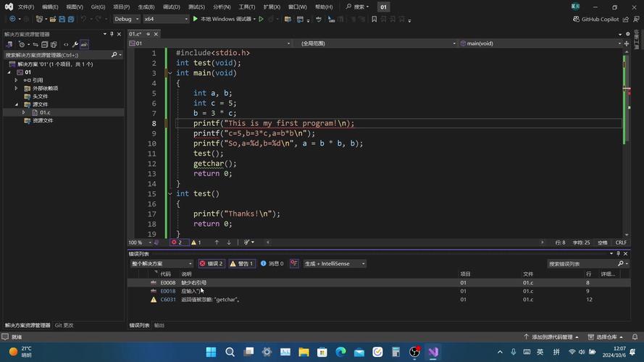644x362 pixels.
Task: Click Start Without Debugging outline play icon
Action: (261, 19)
